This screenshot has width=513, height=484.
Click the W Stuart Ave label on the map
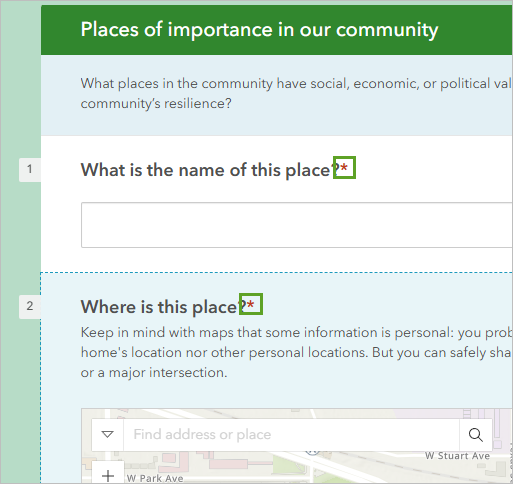click(x=457, y=456)
